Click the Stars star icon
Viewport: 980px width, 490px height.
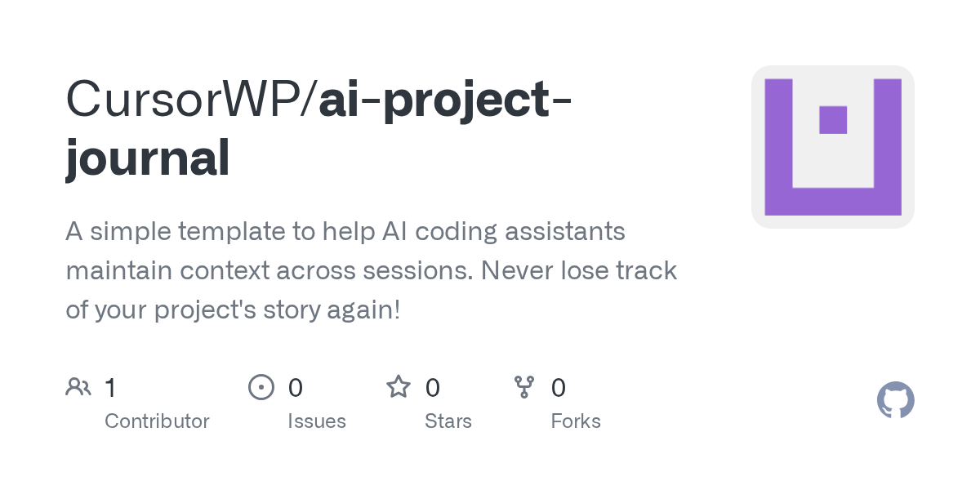pyautogui.click(x=399, y=387)
